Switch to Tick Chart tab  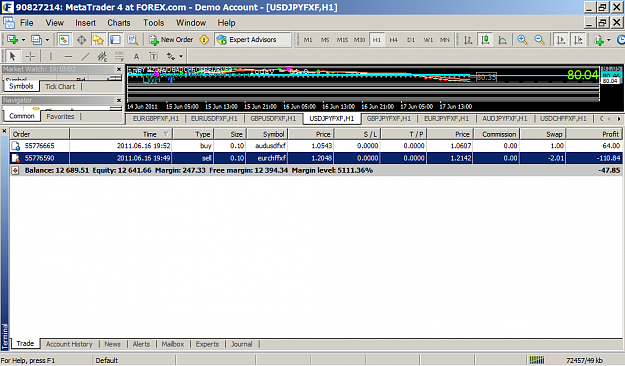60,87
